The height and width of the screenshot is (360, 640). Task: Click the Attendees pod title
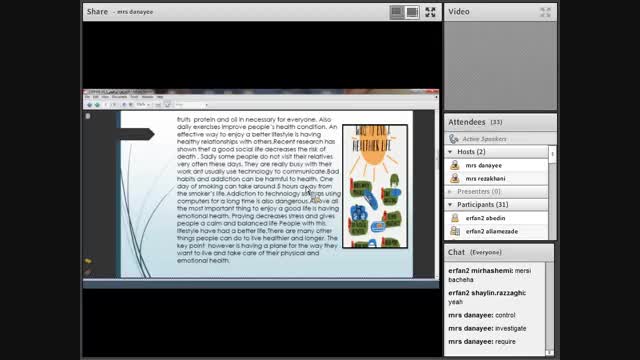click(467, 122)
